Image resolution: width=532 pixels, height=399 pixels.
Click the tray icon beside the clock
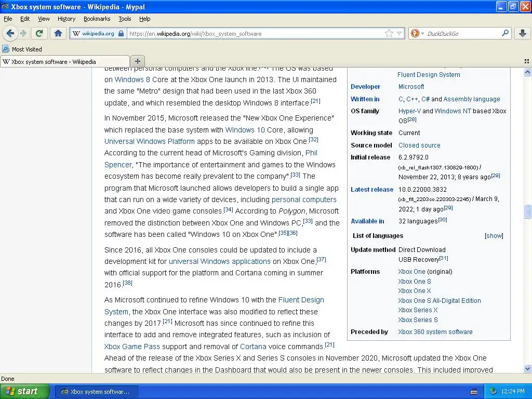click(493, 392)
